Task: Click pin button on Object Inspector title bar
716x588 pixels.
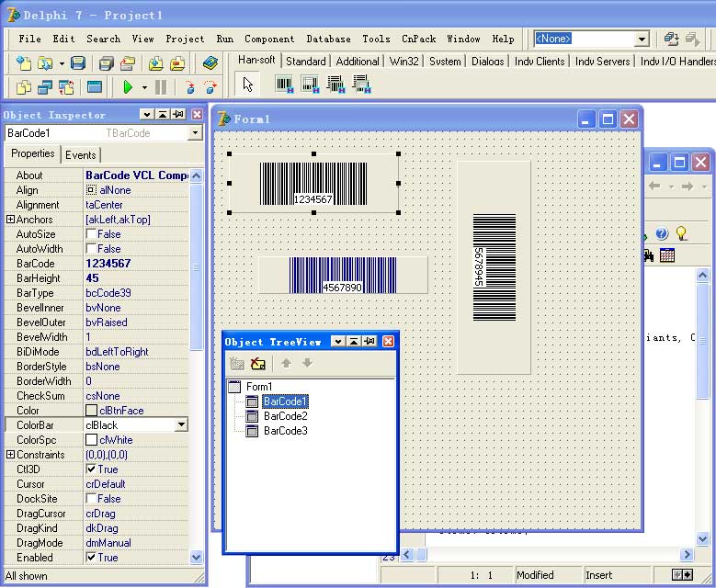Action: coord(178,115)
